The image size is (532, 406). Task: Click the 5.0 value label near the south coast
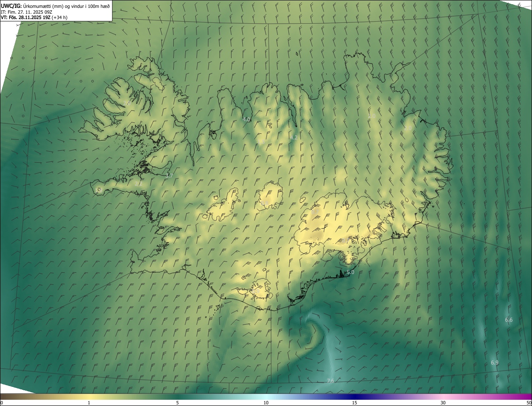point(350,272)
